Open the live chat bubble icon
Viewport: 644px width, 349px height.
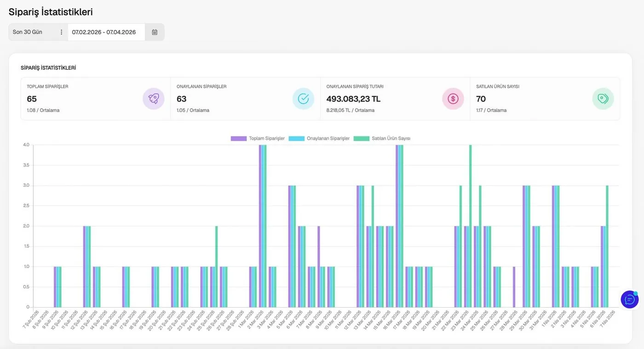pyautogui.click(x=630, y=299)
